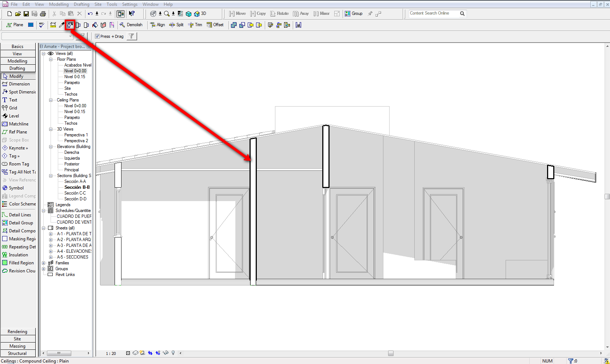
Task: Toggle shadows from the view control bar
Action: point(142,353)
